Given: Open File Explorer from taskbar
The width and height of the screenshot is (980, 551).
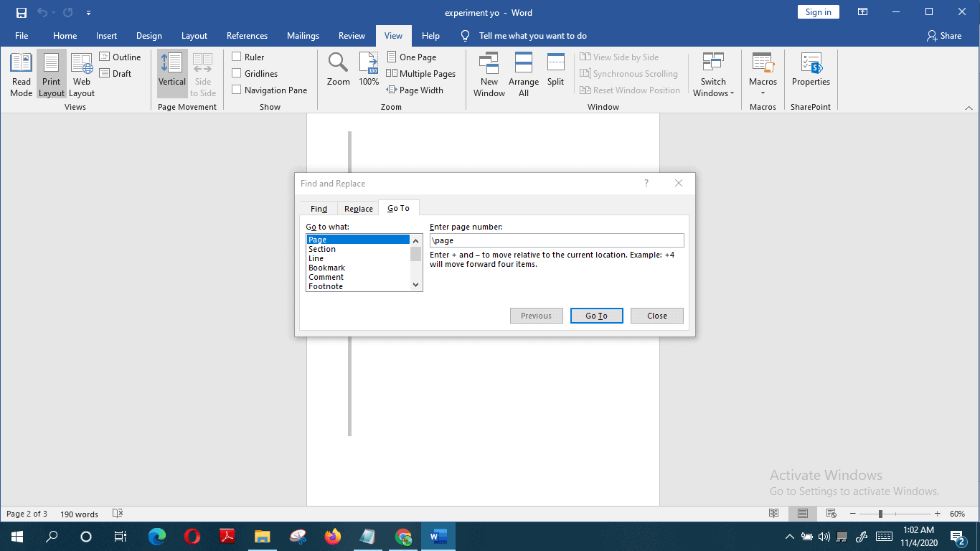Looking at the screenshot, I should pyautogui.click(x=262, y=536).
